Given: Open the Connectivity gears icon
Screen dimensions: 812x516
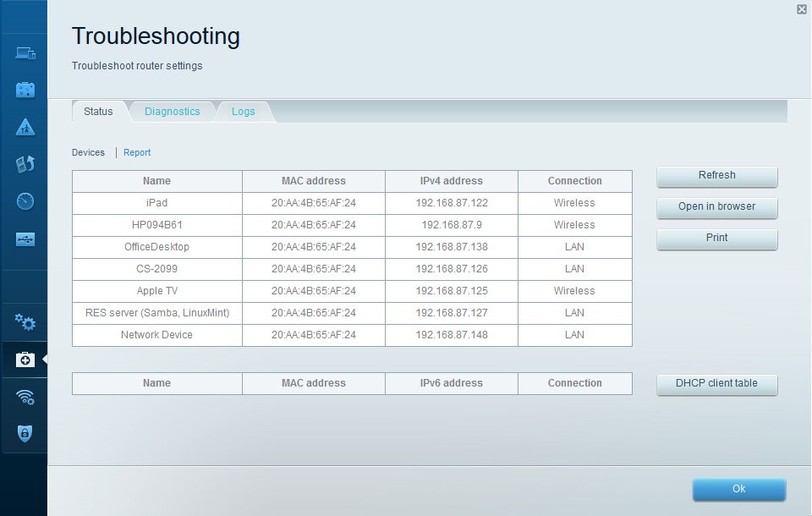Looking at the screenshot, I should tap(25, 322).
